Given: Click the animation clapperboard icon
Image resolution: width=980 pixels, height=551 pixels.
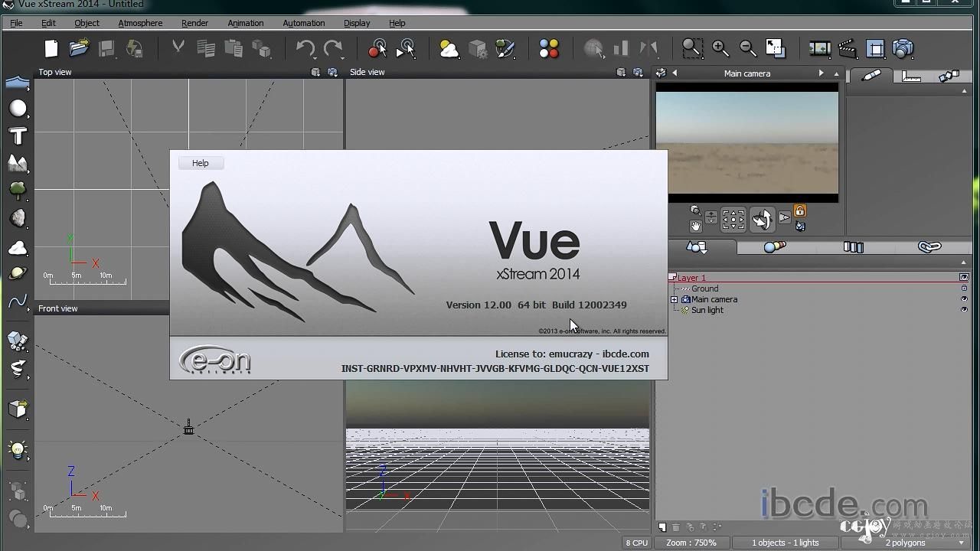Looking at the screenshot, I should [848, 49].
